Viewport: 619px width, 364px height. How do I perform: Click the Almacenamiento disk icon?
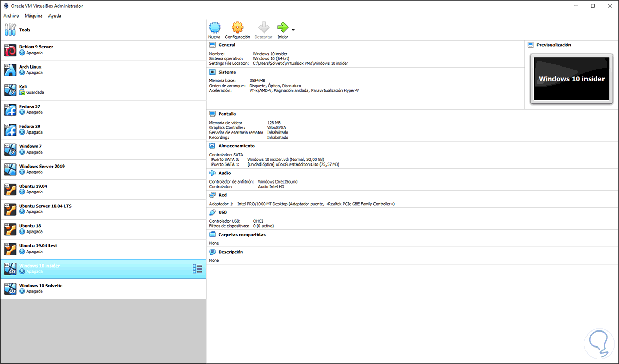tap(213, 146)
